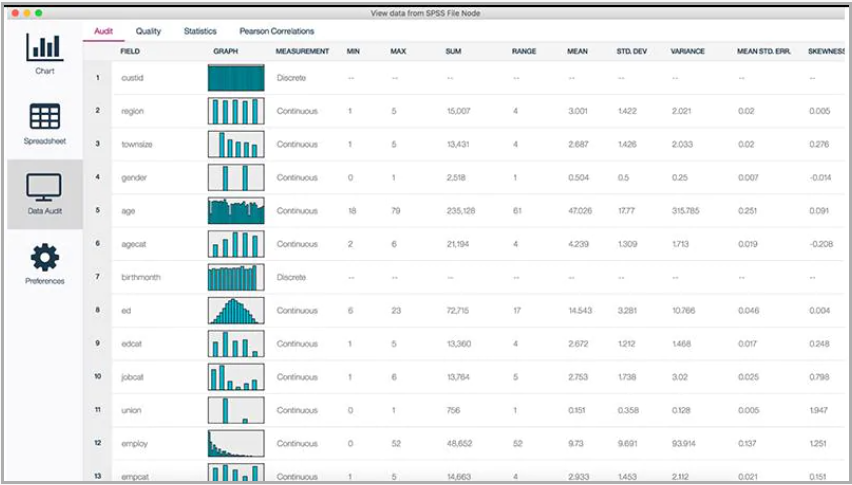
Task: Click the gender field name
Action: tap(134, 178)
